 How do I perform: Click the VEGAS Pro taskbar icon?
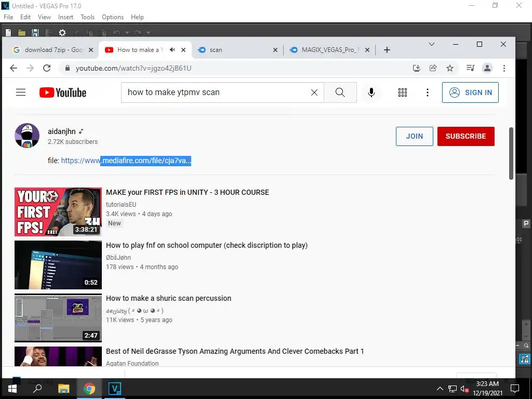115,389
